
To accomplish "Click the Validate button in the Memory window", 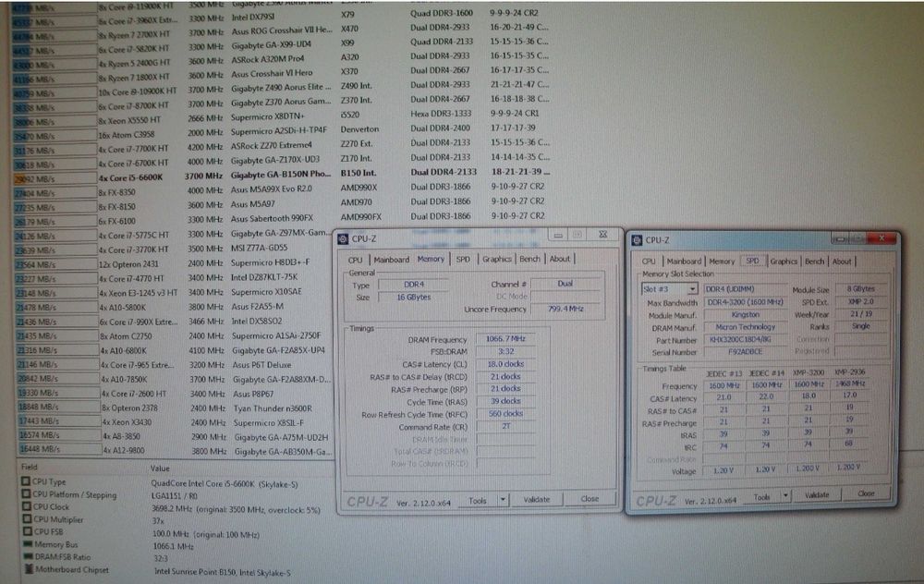I will (x=536, y=500).
